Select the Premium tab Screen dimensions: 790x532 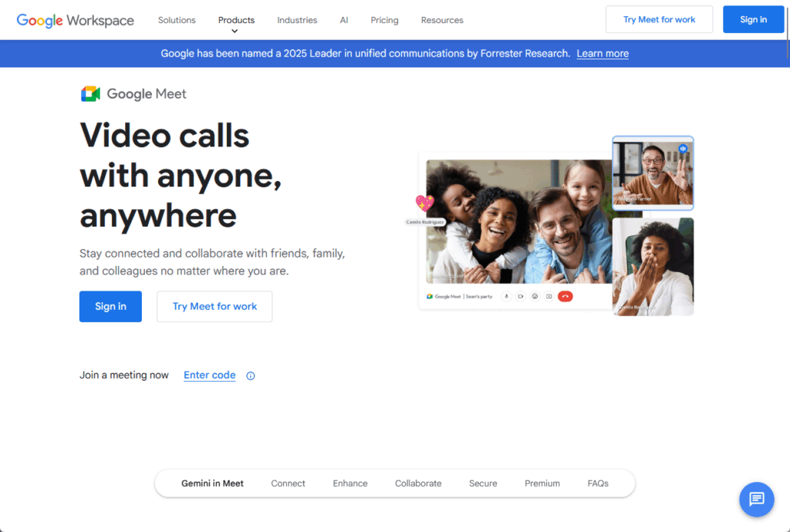coord(542,483)
